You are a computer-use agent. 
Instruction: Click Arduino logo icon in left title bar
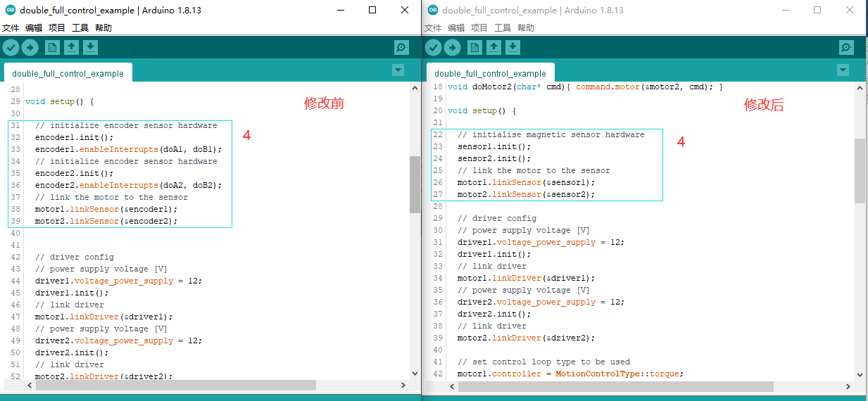(10, 10)
